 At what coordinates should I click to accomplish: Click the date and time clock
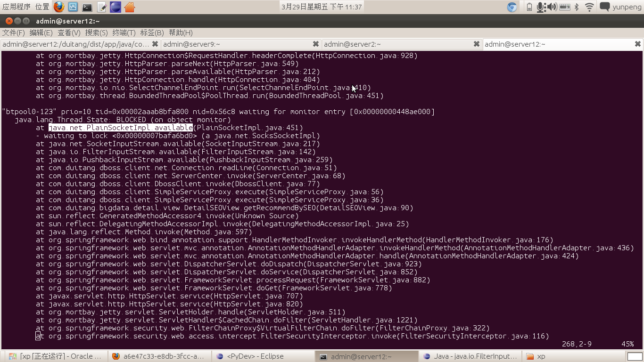(x=322, y=7)
